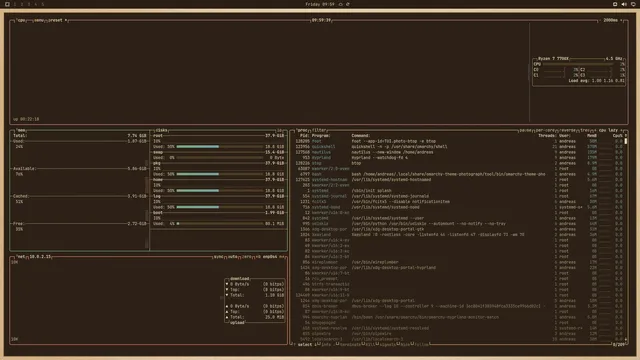Show info for selected process
The image size is (640, 360).
pyautogui.click(x=326, y=344)
